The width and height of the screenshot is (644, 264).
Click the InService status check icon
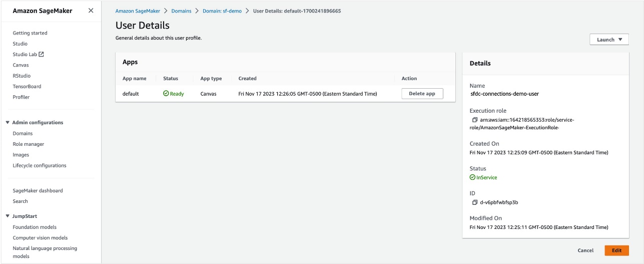pyautogui.click(x=472, y=177)
